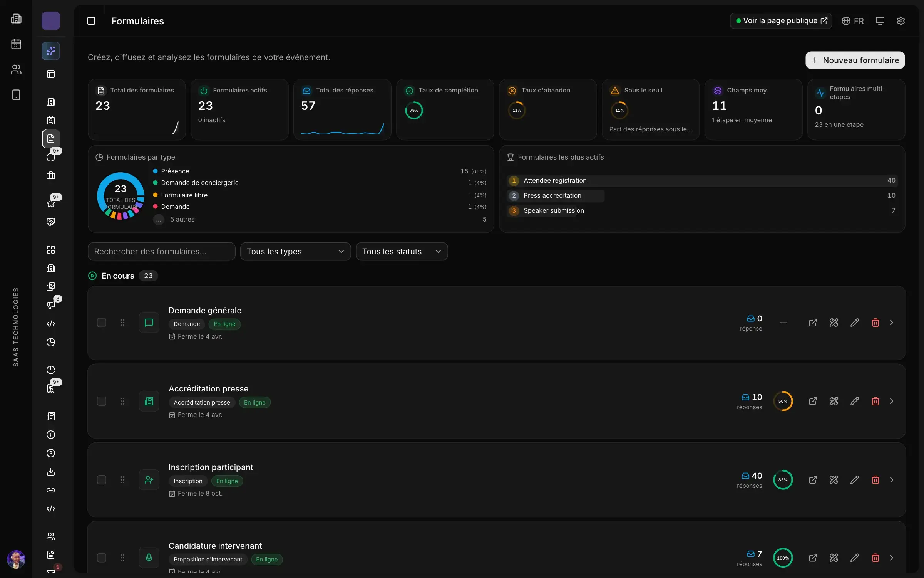924x578 pixels.
Task: Expand the Inscription participant row chevron
Action: (x=892, y=480)
